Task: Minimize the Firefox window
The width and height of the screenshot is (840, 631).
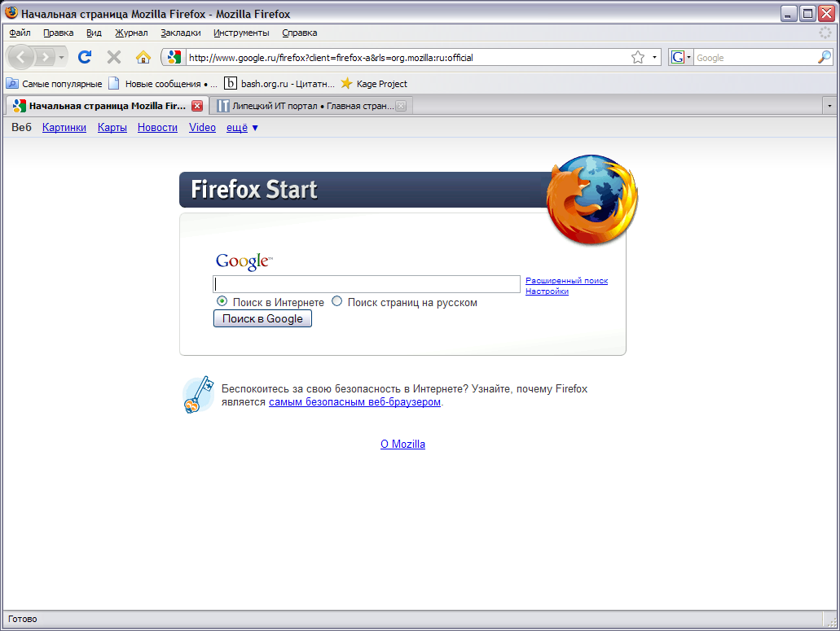Action: [789, 13]
